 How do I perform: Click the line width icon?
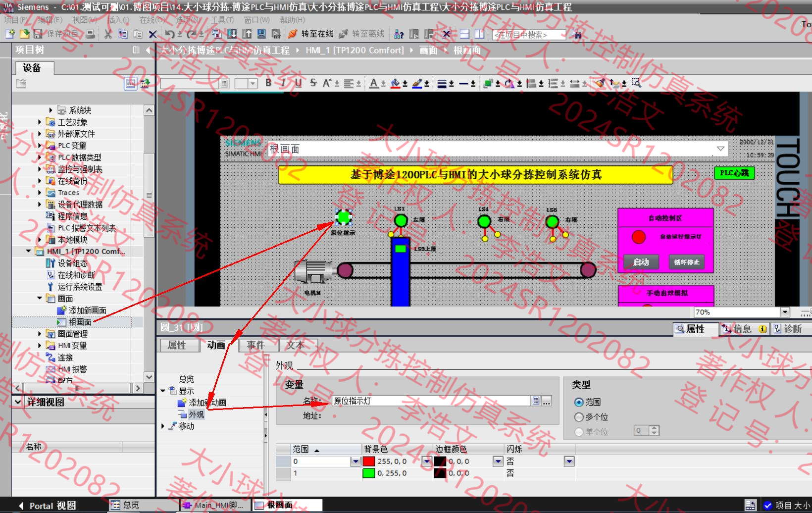point(442,83)
